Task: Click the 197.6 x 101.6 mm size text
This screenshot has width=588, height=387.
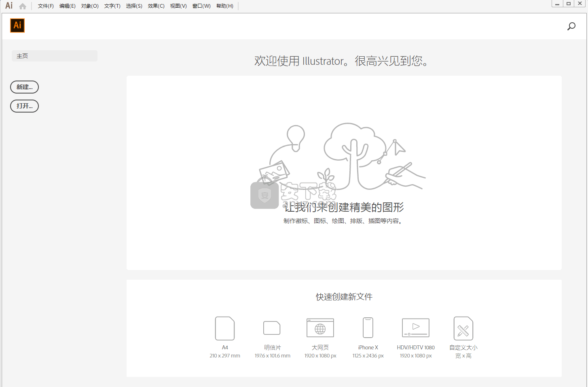Action: tap(273, 356)
